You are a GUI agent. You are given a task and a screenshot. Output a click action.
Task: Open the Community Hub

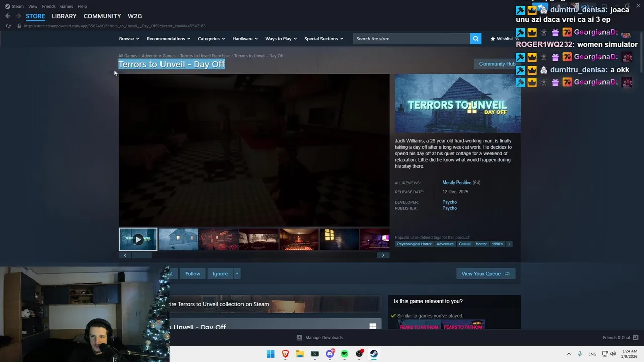coord(496,64)
